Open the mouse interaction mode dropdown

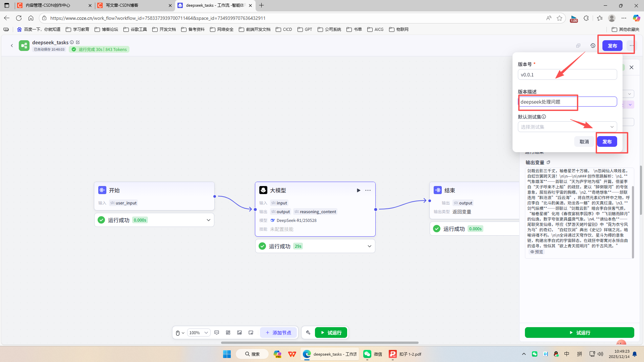(180, 333)
